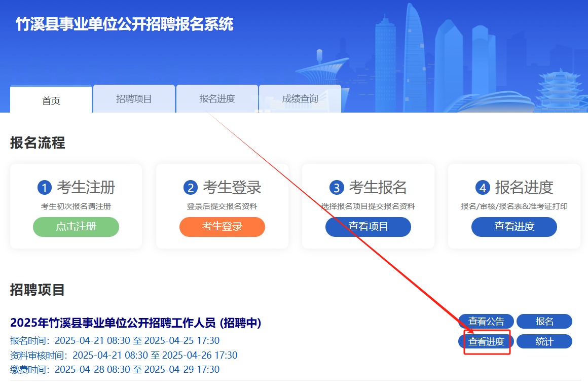Click the text 报名/审核/报名表&准考证打印
This screenshot has width=588, height=387.
(x=514, y=206)
